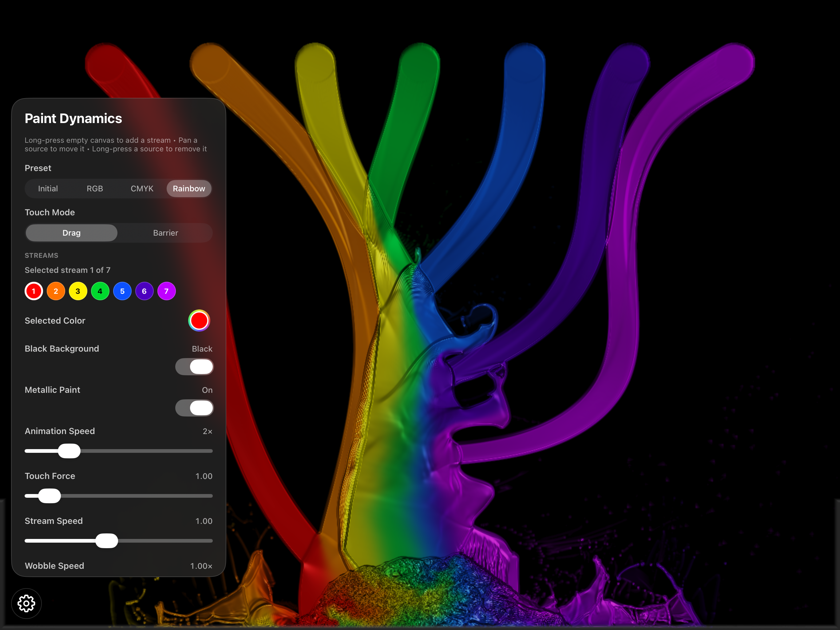Select green stream 4 circle
Image resolution: width=840 pixels, height=630 pixels.
[x=100, y=291]
